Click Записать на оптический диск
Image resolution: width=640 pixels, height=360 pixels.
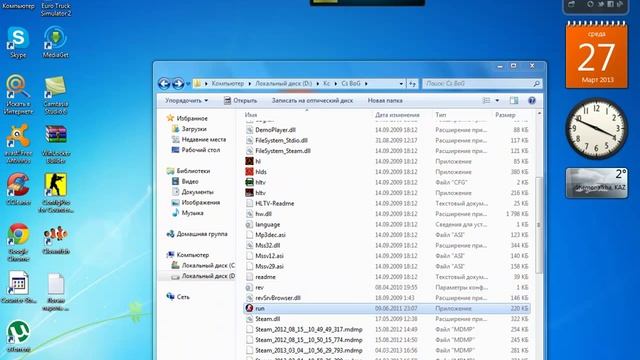312,100
